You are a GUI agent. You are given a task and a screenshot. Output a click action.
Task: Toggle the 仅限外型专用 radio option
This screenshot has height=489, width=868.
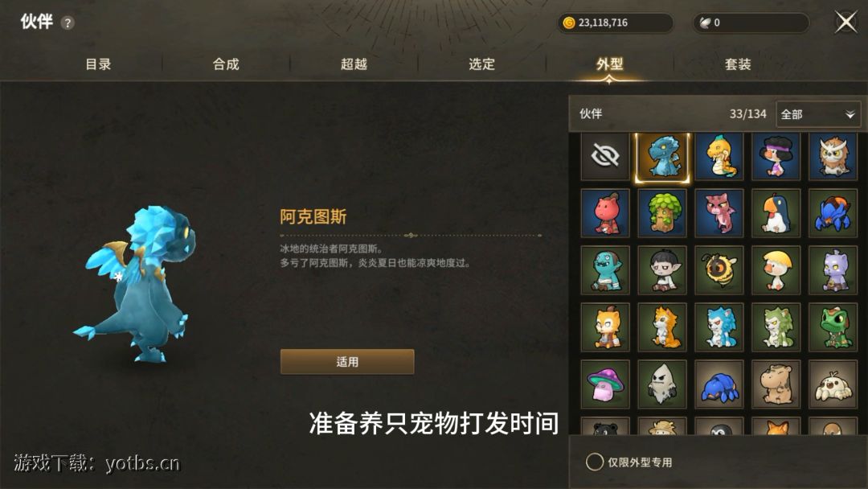[x=595, y=462]
